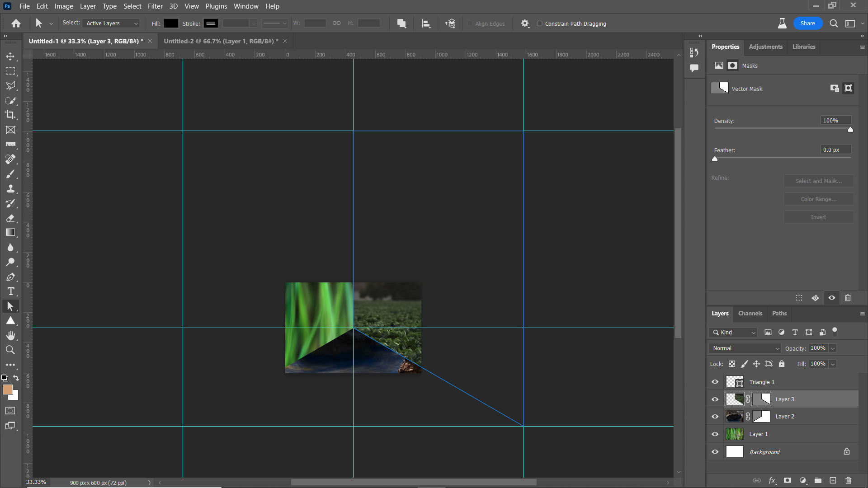This screenshot has height=488, width=868.
Task: Select the Zoom tool
Action: pos(10,350)
